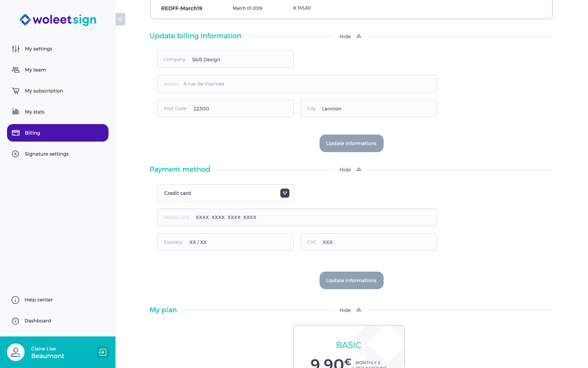The image size is (588, 368).
Task: Open My stats chart icon
Action: coord(16,111)
